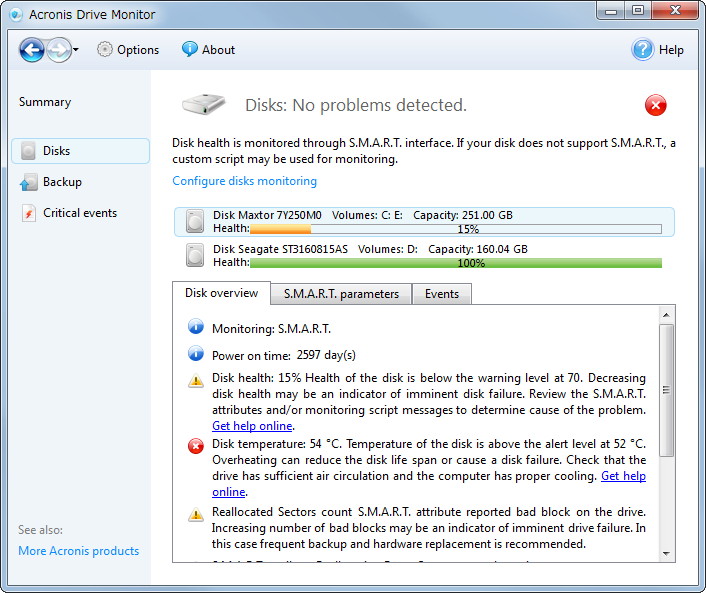Click the Backup sidebar icon

click(x=28, y=182)
